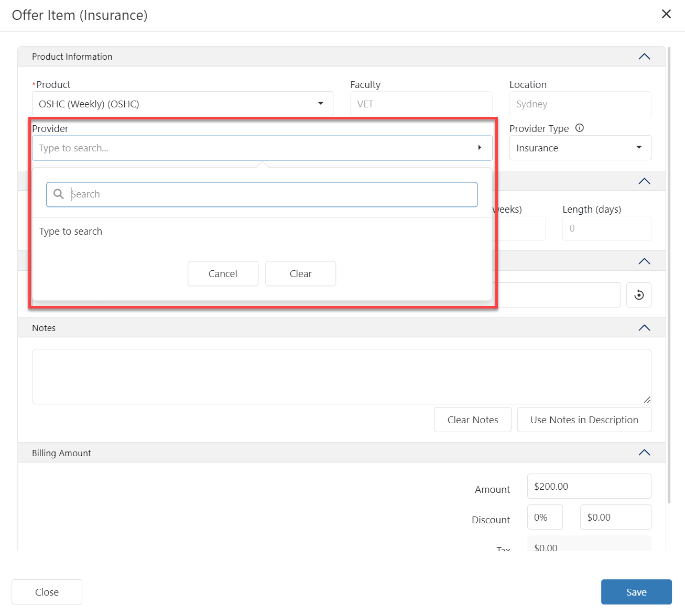This screenshot has width=685, height=616.
Task: Click the Provider Type info icon
Action: tap(579, 128)
